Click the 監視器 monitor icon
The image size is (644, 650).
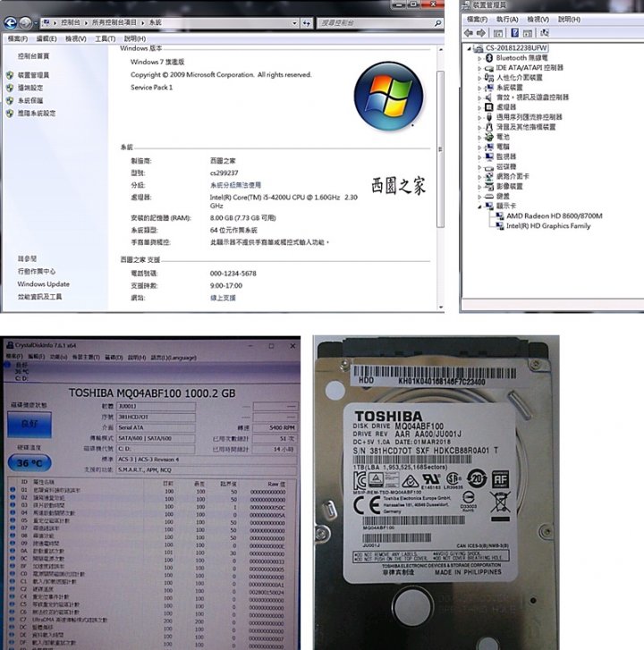click(489, 156)
